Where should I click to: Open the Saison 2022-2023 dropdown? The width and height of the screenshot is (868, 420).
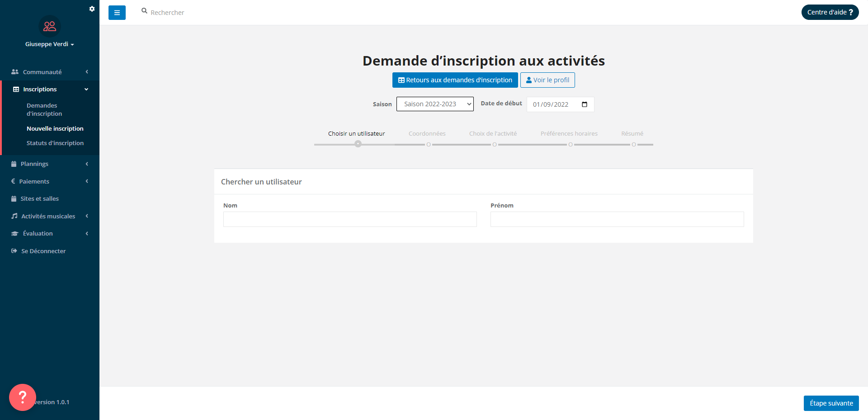(434, 104)
